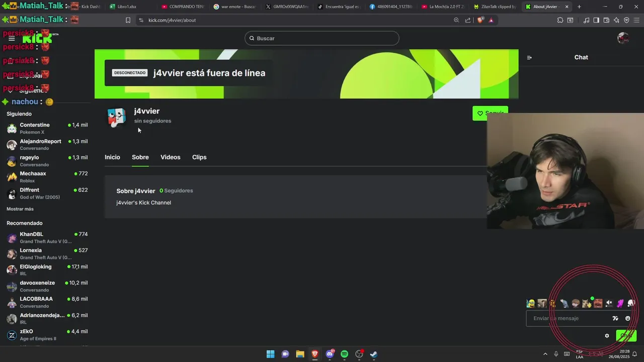Switch to the ZilanTalk clipped tab
644x362 pixels.
495,7
